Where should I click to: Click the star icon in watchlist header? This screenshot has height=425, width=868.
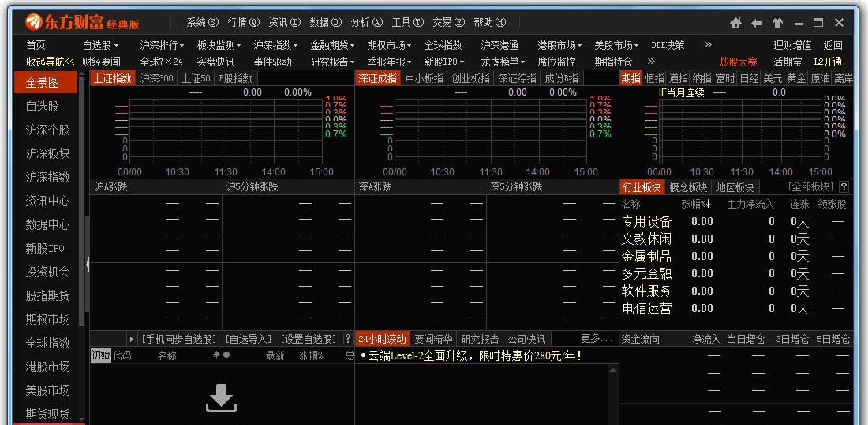click(x=216, y=355)
